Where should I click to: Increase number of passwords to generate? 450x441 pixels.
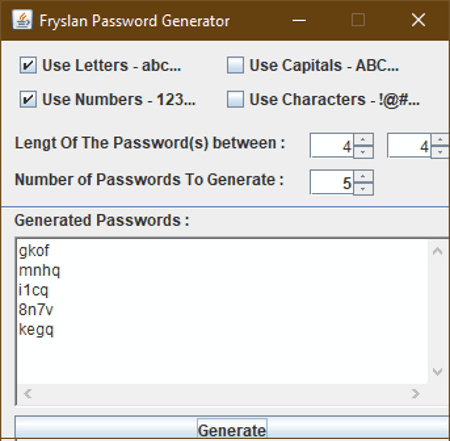point(363,176)
